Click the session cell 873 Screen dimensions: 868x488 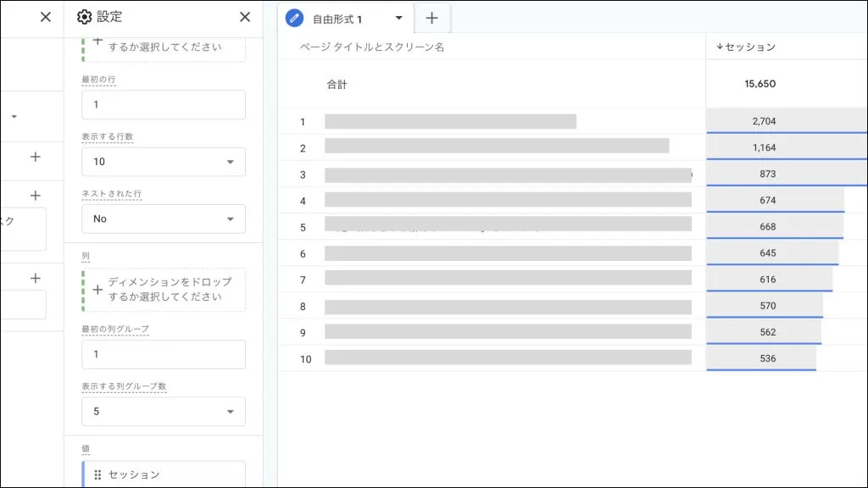click(767, 174)
